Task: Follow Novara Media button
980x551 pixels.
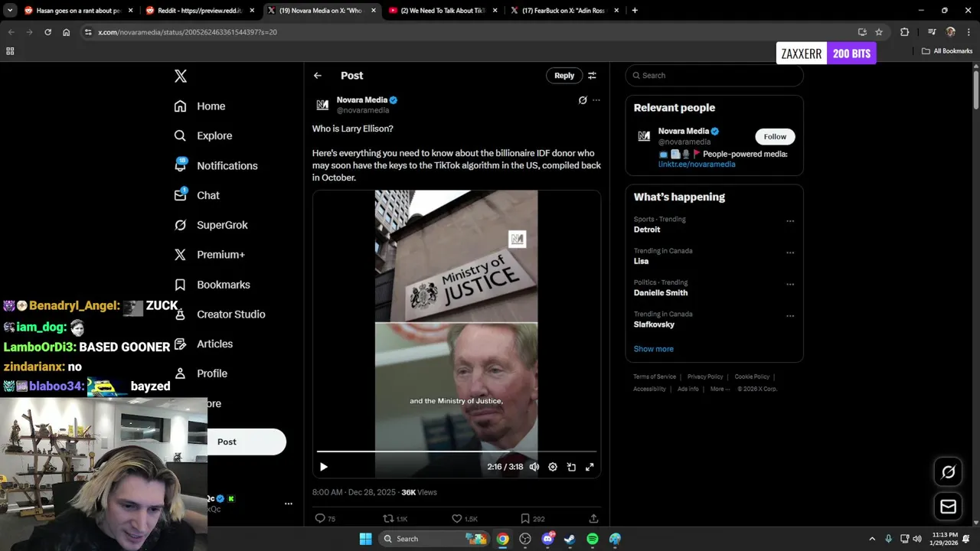Action: click(775, 136)
